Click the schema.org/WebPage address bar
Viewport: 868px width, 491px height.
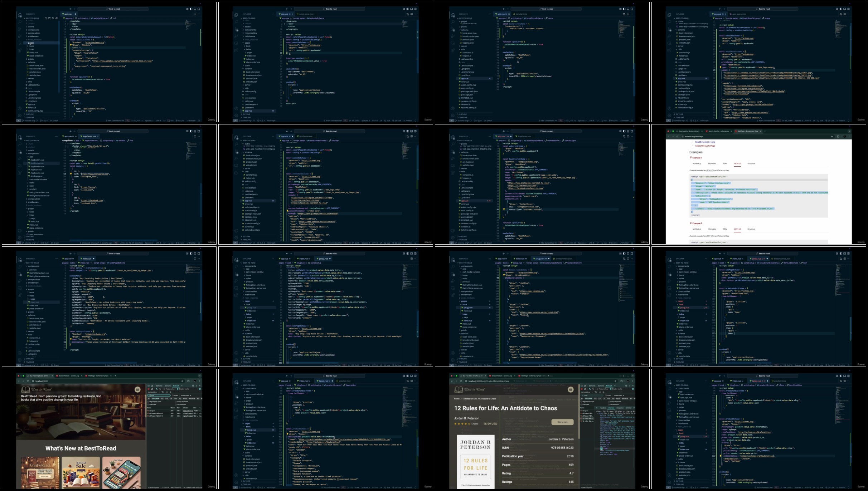pos(758,137)
